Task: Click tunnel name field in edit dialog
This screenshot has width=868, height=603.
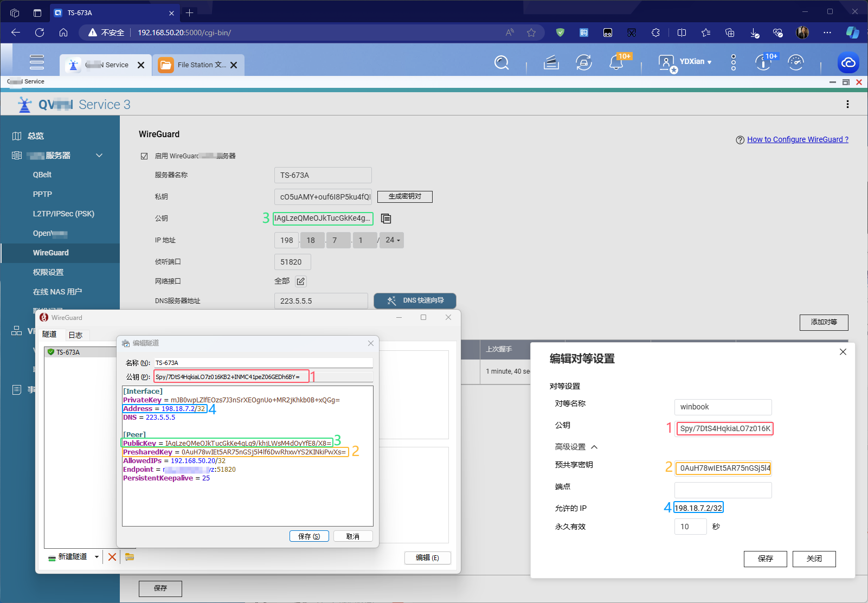Action: [x=263, y=363]
